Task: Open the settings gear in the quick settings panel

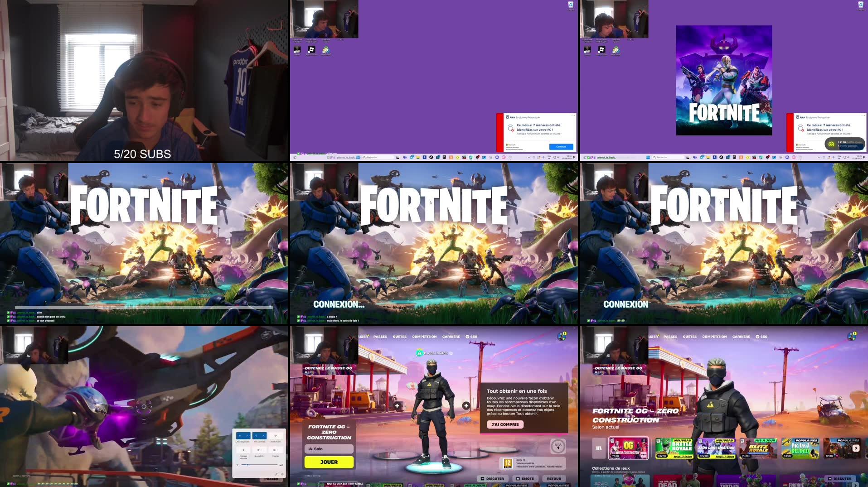Action: pos(282,474)
